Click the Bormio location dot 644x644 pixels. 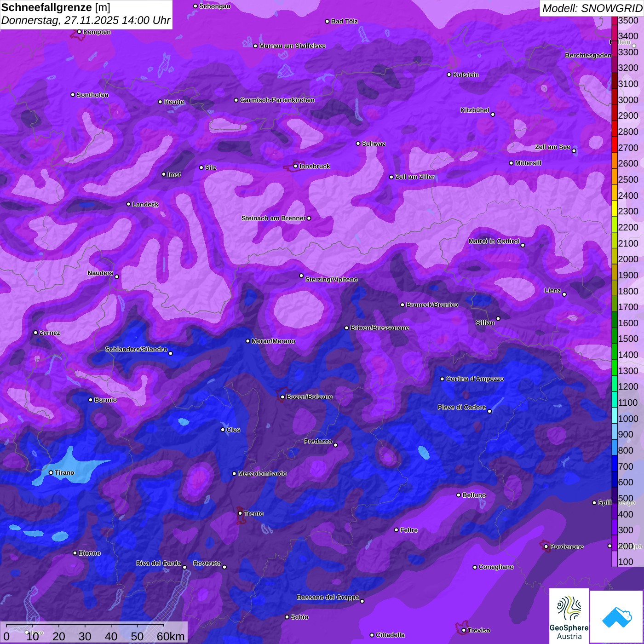(x=91, y=400)
